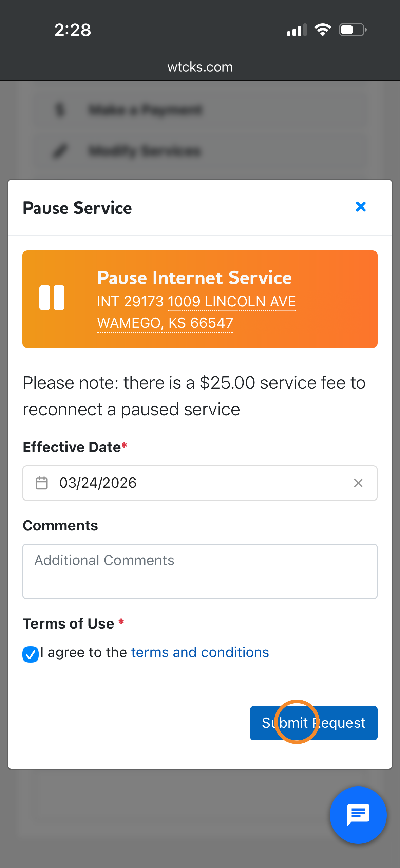Click the calendar icon in Effective Date

click(x=42, y=483)
